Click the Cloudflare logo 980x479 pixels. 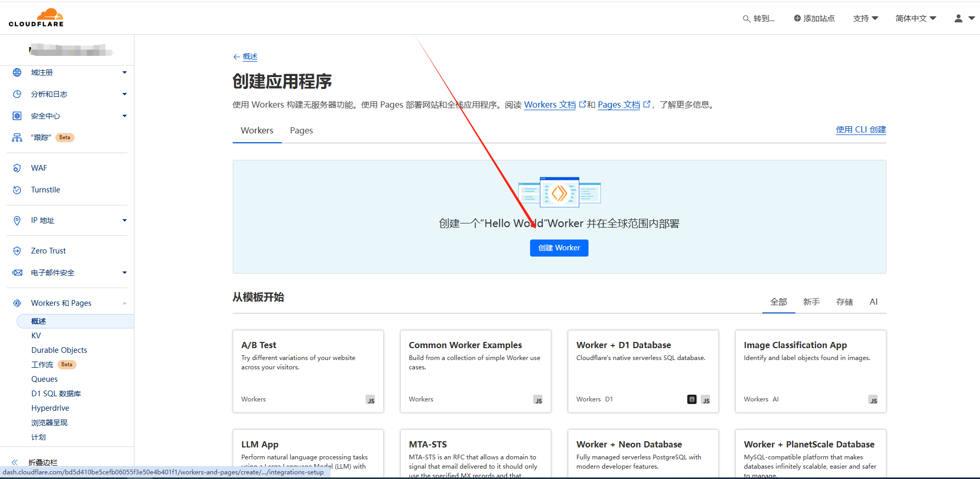(36, 18)
